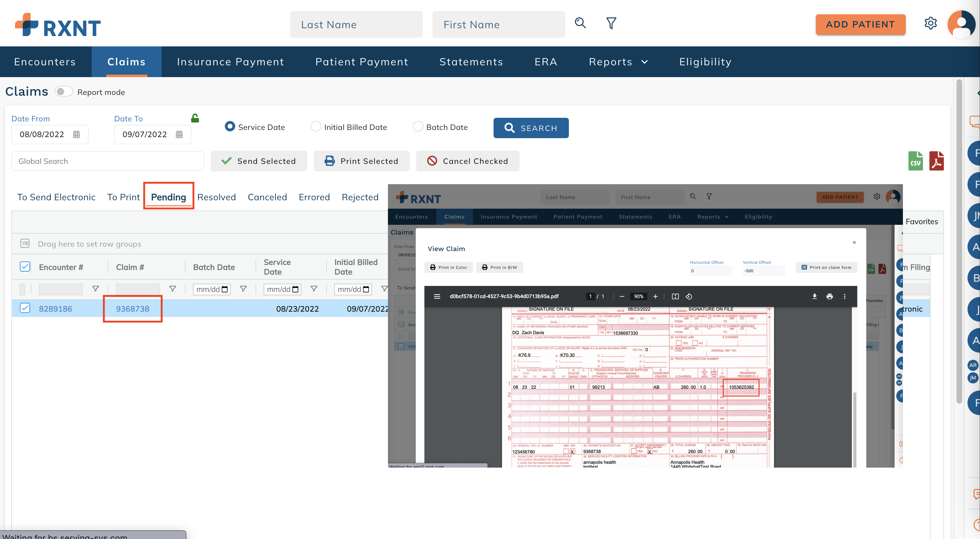The height and width of the screenshot is (539, 980).
Task: Click the RXNT logo
Action: pos(57,25)
